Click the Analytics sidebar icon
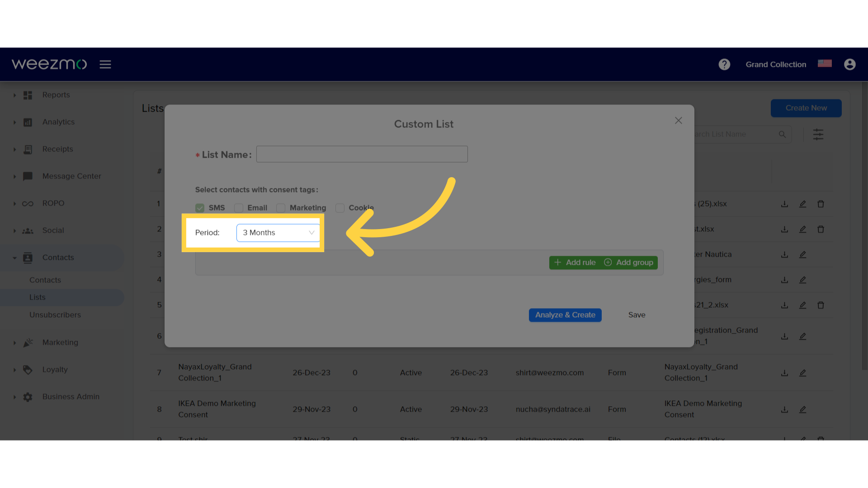Screen dimensions: 868x488 pos(28,122)
